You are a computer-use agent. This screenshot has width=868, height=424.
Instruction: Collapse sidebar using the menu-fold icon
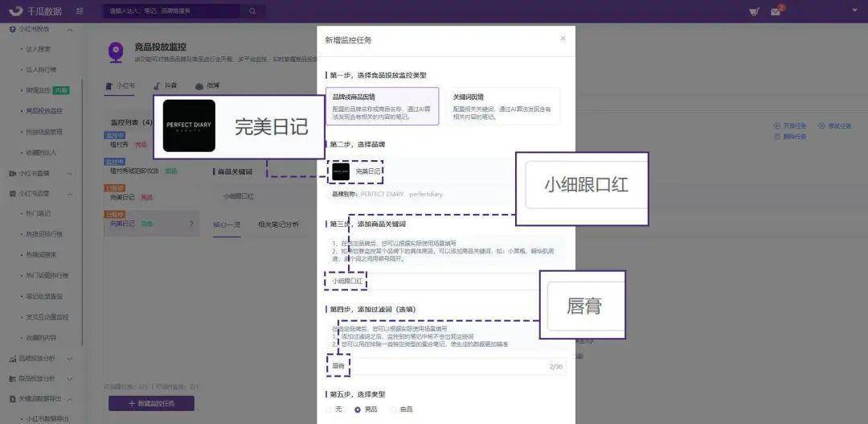pyautogui.click(x=80, y=11)
